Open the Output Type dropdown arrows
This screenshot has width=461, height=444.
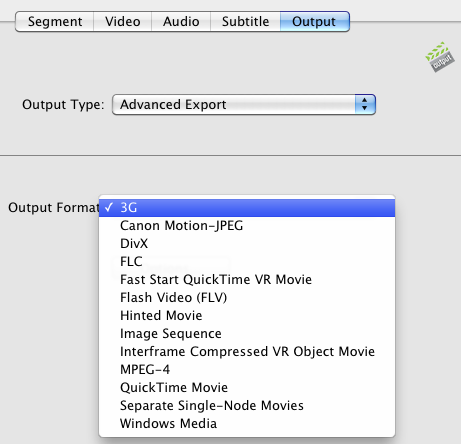pyautogui.click(x=365, y=104)
